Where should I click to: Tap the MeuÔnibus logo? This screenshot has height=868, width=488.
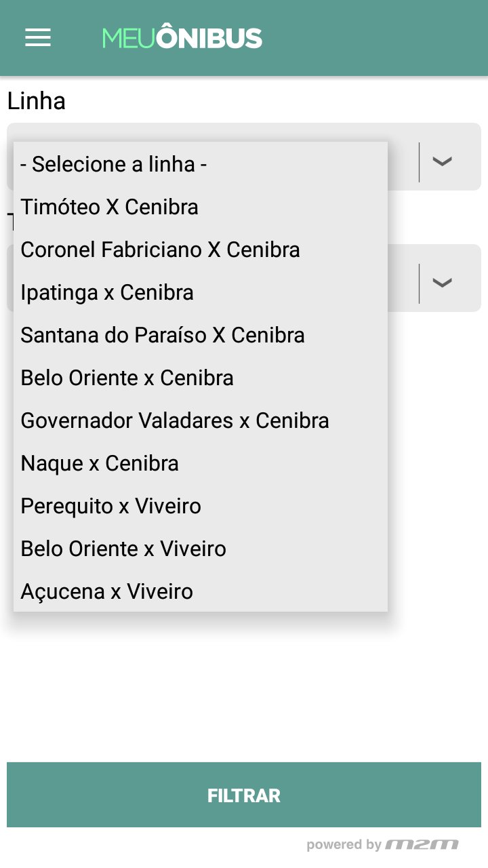coord(182,38)
